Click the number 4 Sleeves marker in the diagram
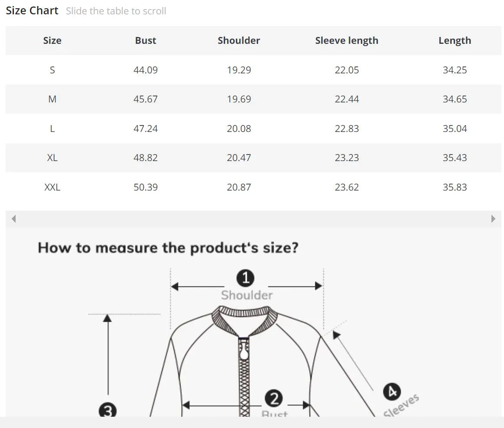The image size is (504, 428). tap(392, 392)
